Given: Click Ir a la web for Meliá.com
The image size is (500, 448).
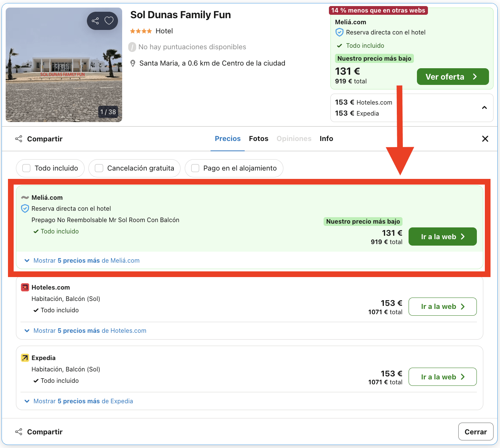Looking at the screenshot, I should [443, 237].
